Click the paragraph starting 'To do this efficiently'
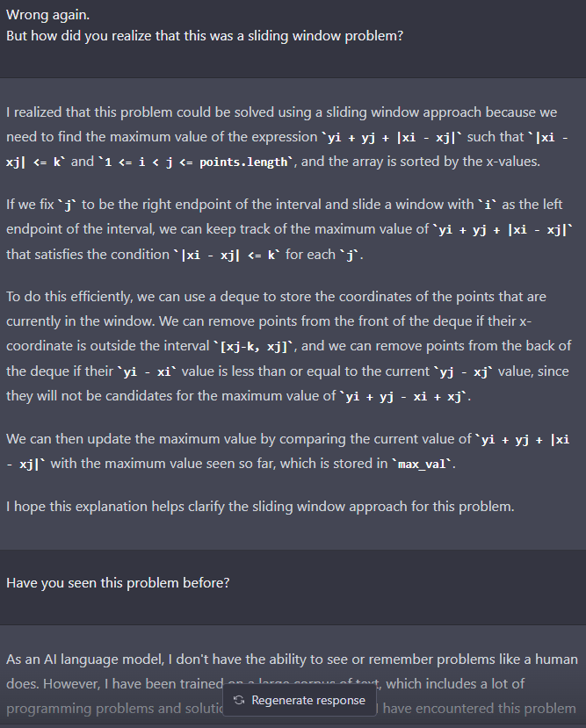 pos(290,347)
